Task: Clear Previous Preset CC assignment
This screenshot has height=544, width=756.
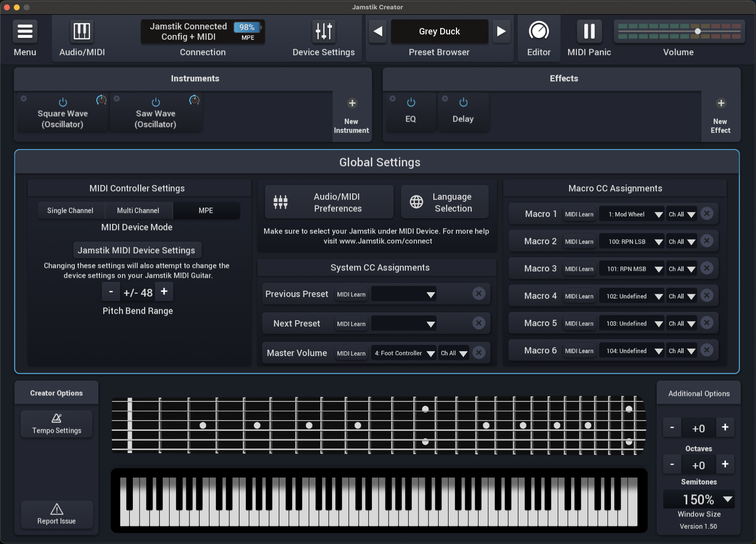Action: coord(479,294)
